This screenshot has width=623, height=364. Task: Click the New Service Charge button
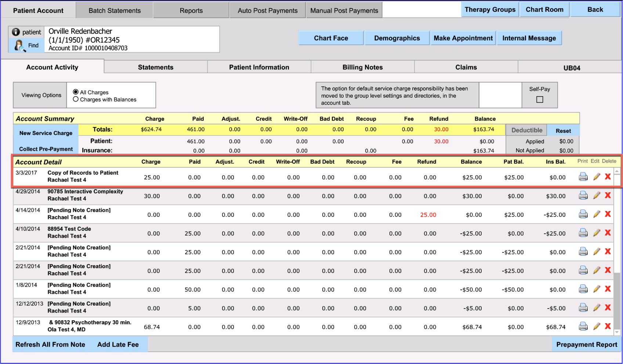pos(46,133)
